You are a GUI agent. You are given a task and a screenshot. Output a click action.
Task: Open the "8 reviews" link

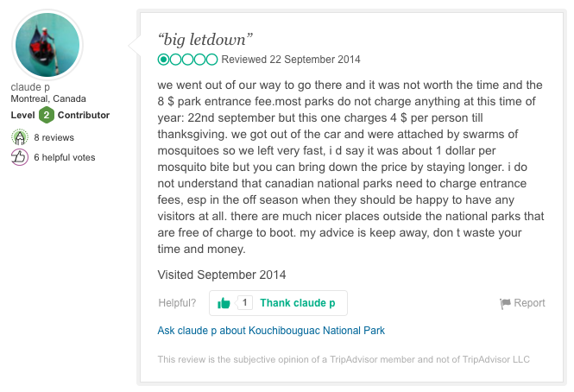[x=54, y=137]
